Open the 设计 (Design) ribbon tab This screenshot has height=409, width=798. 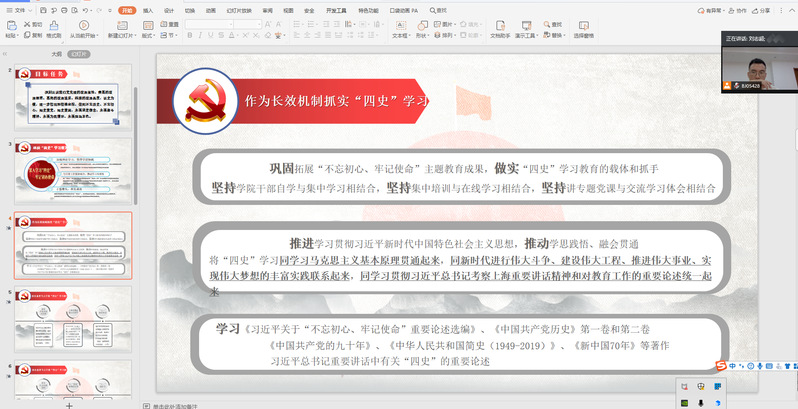(169, 9)
